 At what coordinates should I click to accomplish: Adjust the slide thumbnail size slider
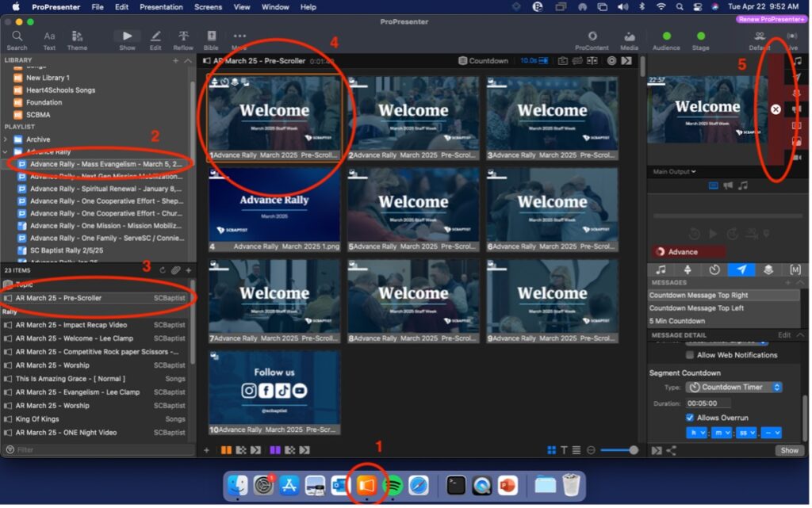click(x=619, y=450)
